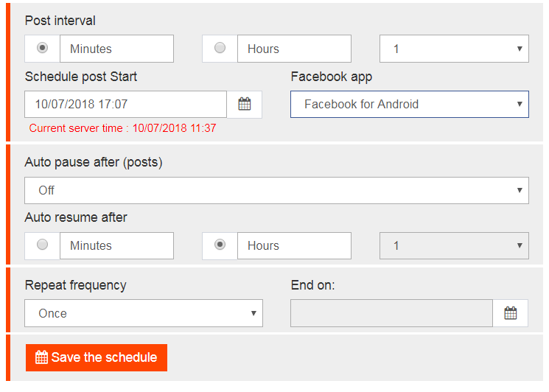Open Auto resume after value dropdown
This screenshot has height=392, width=549.
click(454, 245)
